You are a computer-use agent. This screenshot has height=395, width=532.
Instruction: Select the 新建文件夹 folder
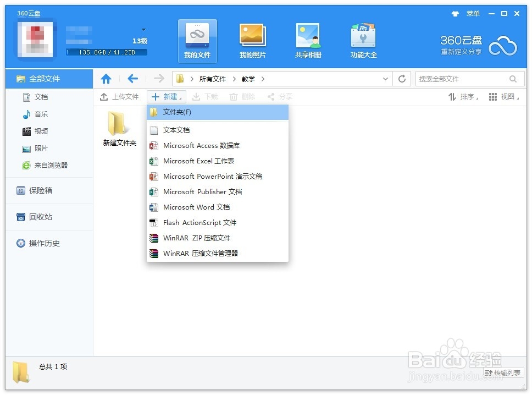119,128
